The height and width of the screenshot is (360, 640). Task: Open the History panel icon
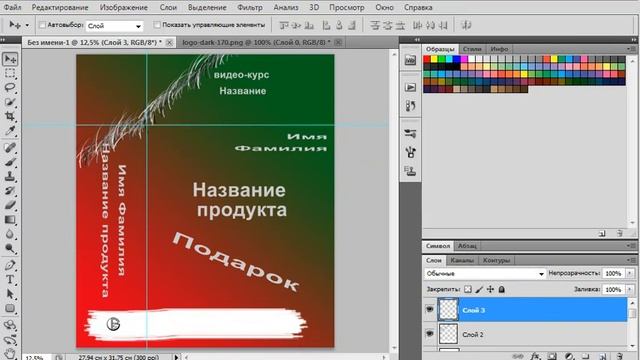point(410,106)
